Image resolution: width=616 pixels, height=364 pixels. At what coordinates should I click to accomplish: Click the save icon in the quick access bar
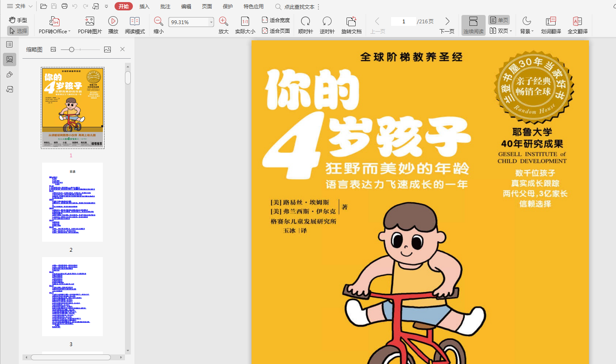tap(54, 6)
